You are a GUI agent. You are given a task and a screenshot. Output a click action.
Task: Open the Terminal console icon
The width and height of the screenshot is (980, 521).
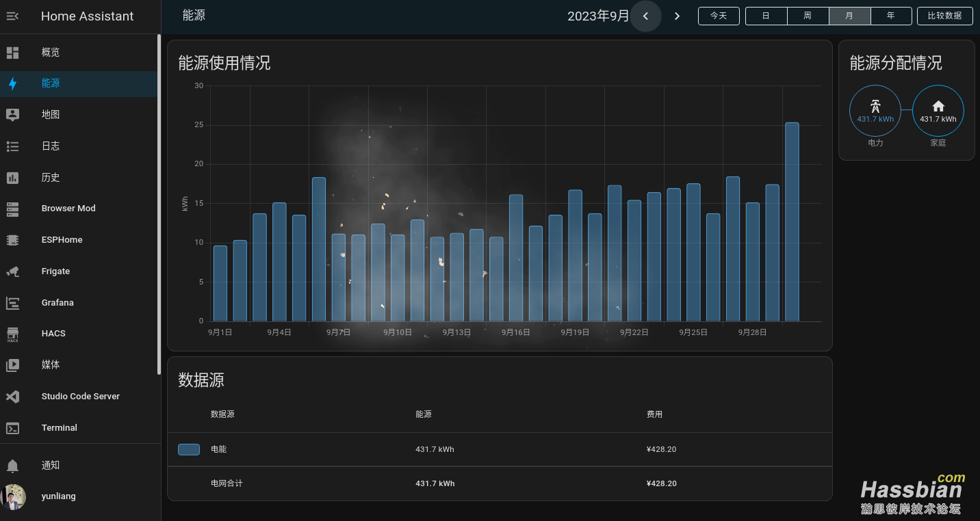click(12, 428)
